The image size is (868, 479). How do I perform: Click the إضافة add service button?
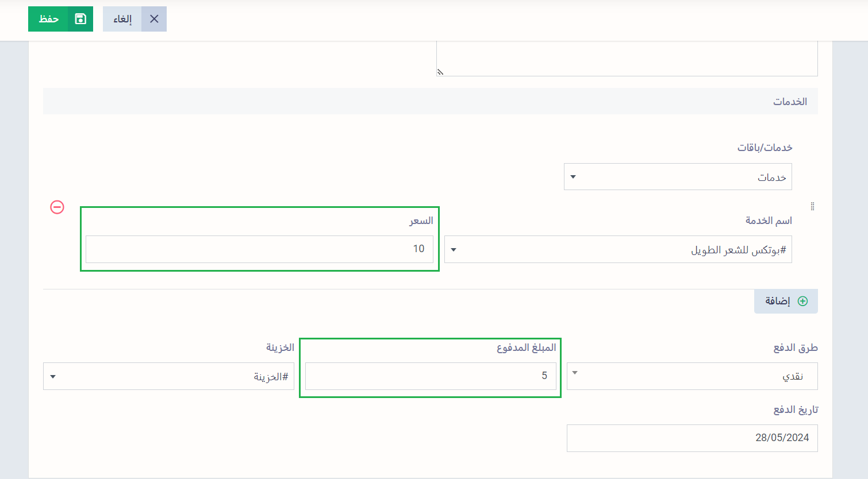(x=786, y=301)
